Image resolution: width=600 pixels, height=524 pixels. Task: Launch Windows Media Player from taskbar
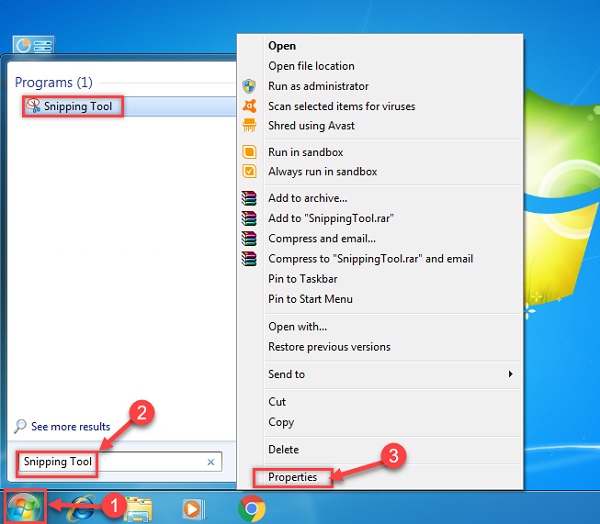pos(193,509)
